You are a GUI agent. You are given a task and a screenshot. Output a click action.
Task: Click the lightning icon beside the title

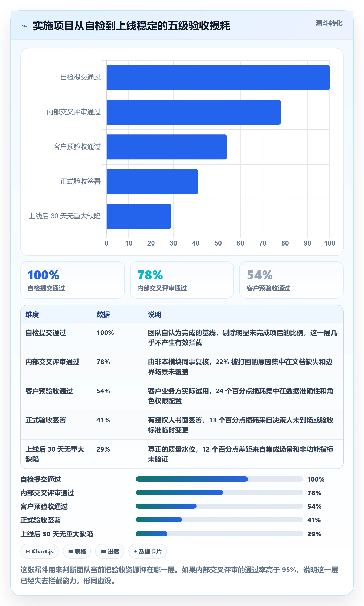(25, 26)
